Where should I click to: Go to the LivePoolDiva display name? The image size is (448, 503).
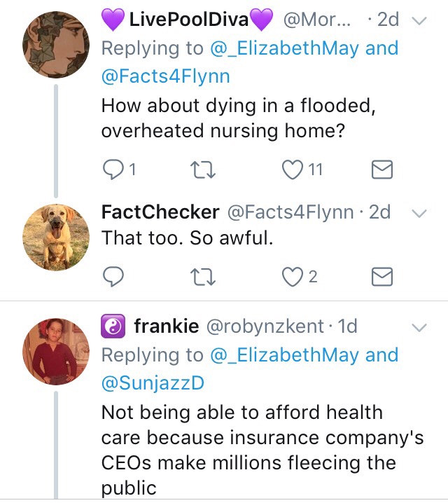tap(189, 20)
